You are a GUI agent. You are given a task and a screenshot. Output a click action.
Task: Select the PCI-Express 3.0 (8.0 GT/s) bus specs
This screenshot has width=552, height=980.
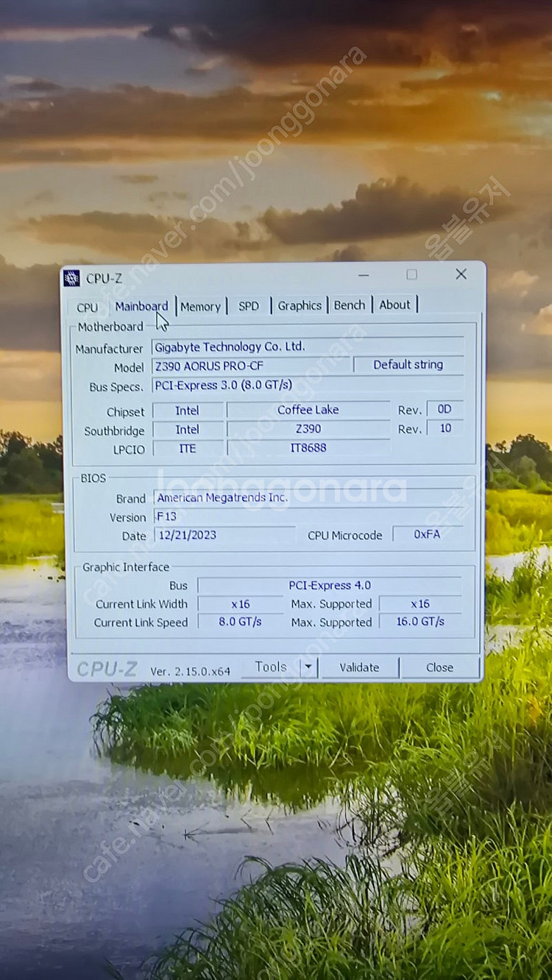pyautogui.click(x=308, y=385)
